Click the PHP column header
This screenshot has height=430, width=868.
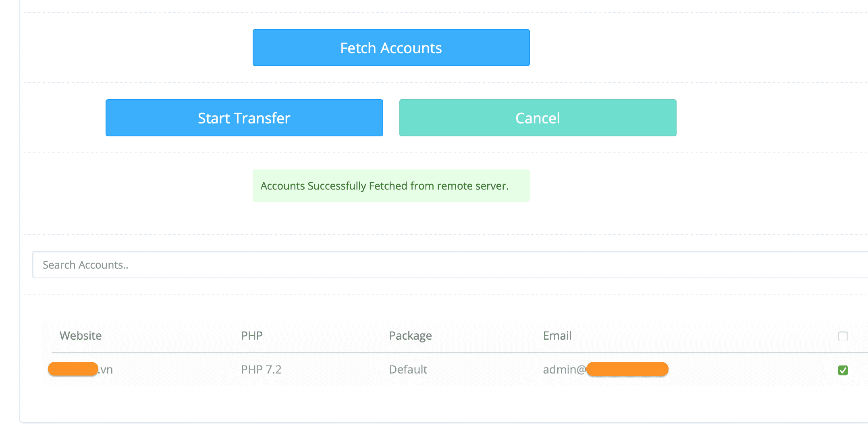(x=252, y=336)
